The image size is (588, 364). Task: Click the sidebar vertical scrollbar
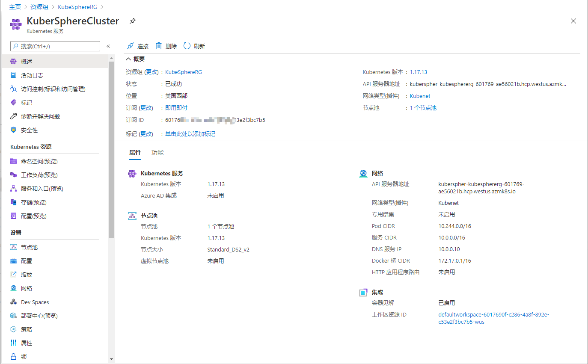coord(112,150)
